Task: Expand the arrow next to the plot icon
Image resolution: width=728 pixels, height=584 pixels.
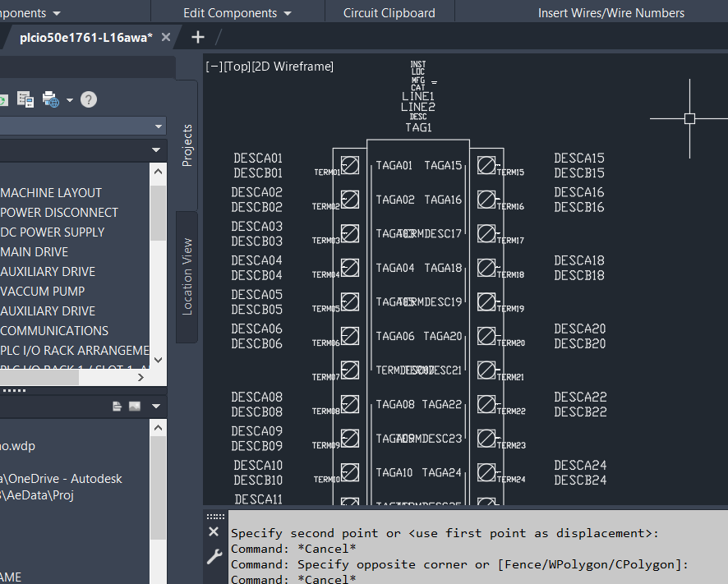Action: pos(69,99)
